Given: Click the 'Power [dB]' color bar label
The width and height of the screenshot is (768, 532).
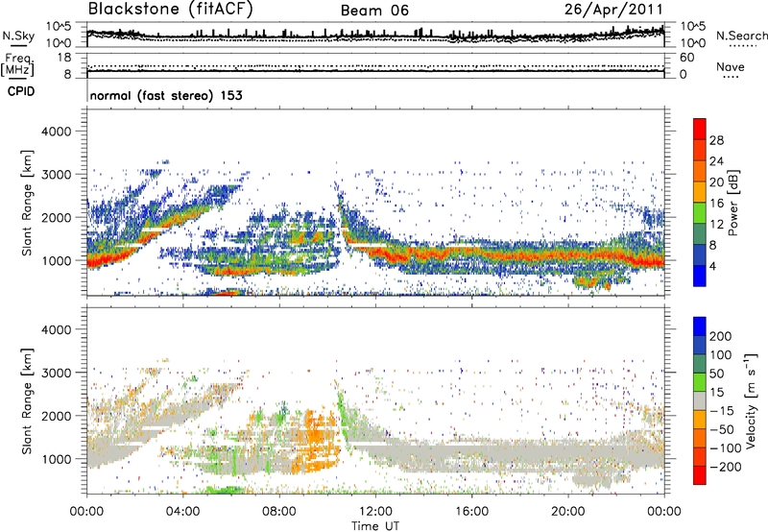Looking at the screenshot, I should point(733,203).
